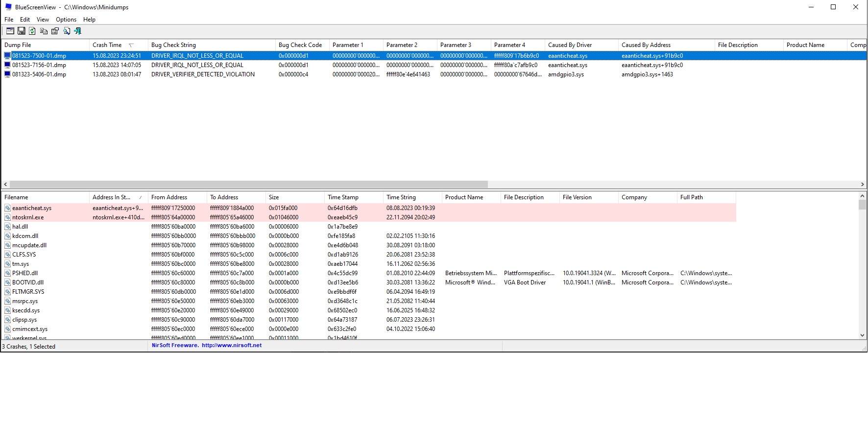Click time string 08.08.2023 00:19:39
Screen dimensions: 868x423
coord(410,208)
